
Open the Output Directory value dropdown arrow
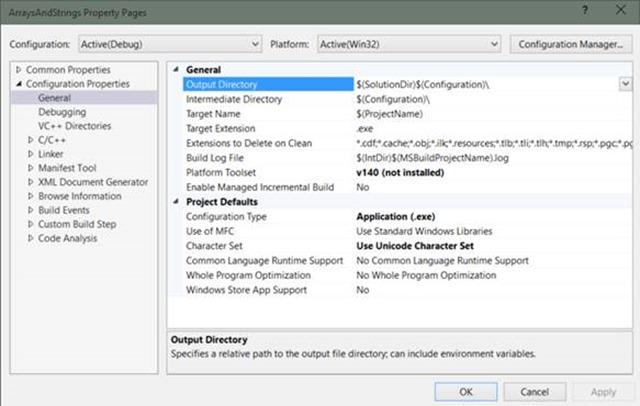coord(625,85)
